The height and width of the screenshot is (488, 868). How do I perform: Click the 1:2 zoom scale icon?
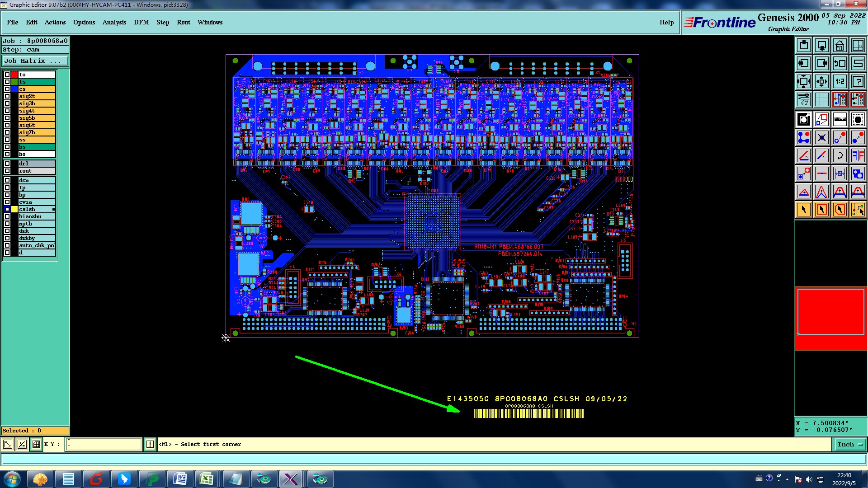[x=840, y=81]
